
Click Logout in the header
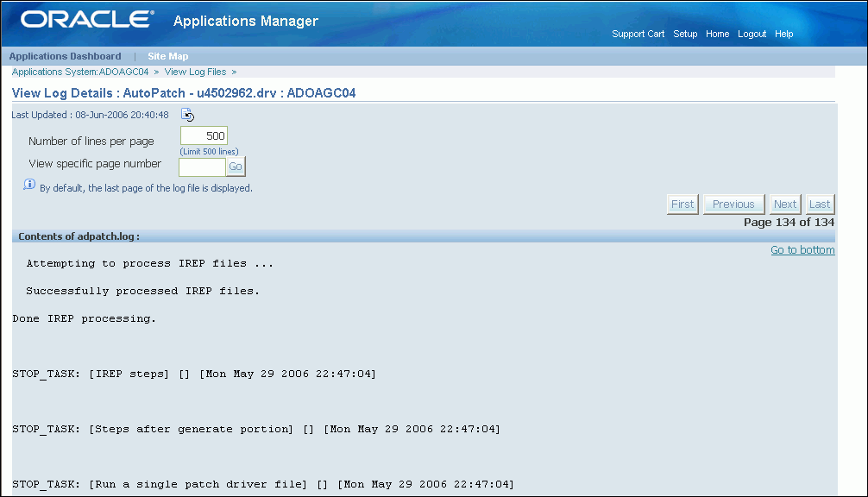click(752, 34)
